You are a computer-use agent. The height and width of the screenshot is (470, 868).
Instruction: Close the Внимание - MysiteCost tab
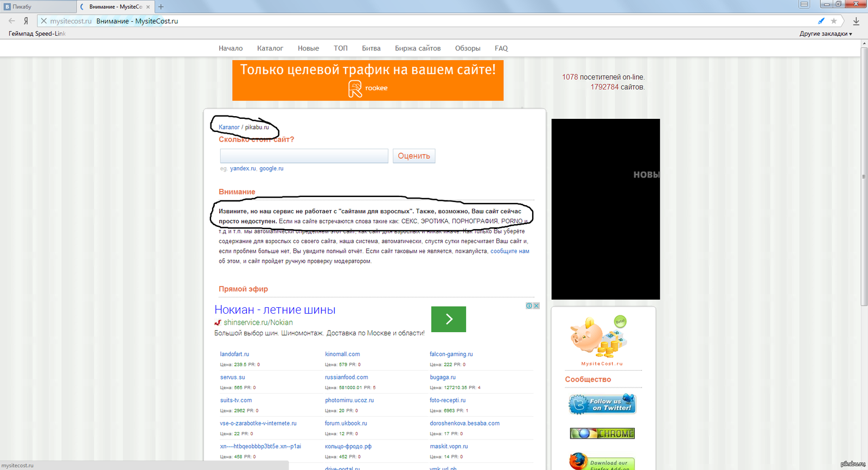(x=148, y=7)
